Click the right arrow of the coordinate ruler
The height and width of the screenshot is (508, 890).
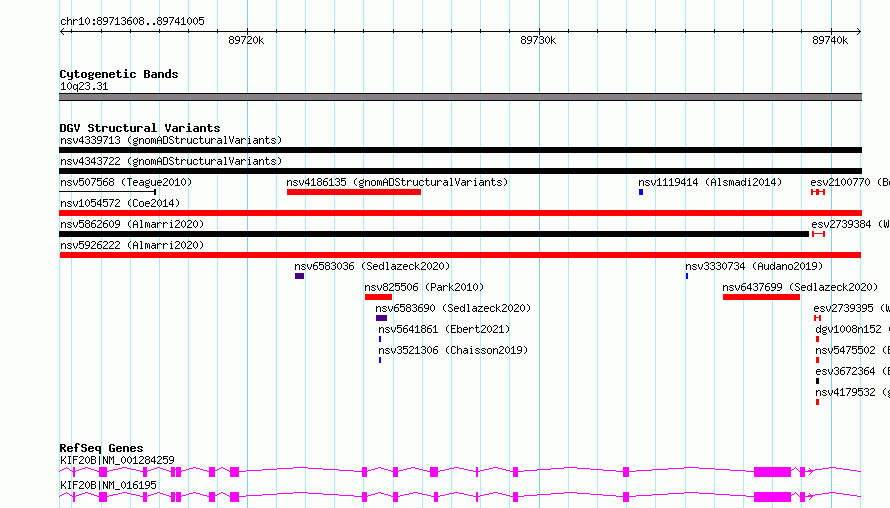(858, 31)
